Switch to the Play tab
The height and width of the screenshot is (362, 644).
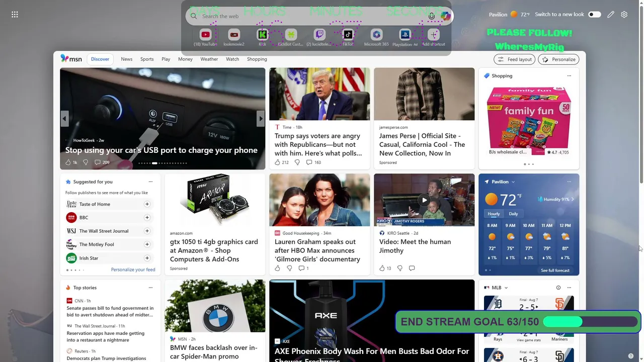pos(166,59)
